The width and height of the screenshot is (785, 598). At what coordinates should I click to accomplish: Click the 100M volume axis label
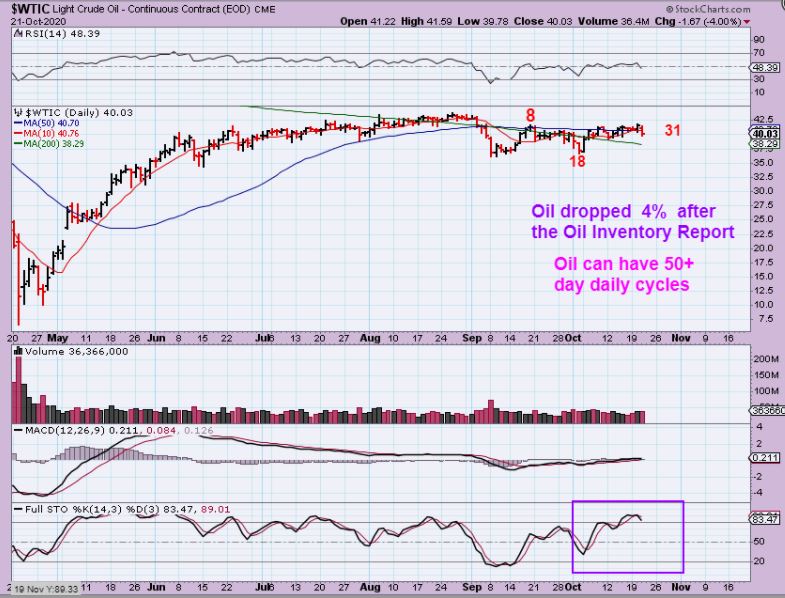pyautogui.click(x=765, y=391)
